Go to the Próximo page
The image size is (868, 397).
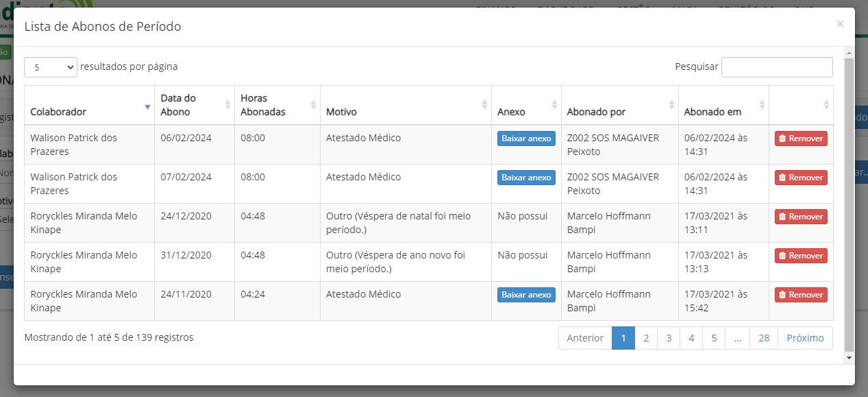click(805, 338)
